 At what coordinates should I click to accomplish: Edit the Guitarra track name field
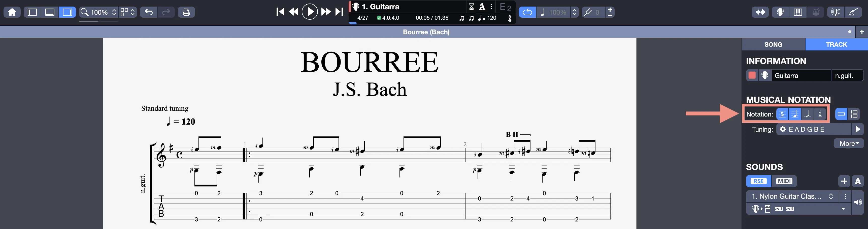point(801,75)
